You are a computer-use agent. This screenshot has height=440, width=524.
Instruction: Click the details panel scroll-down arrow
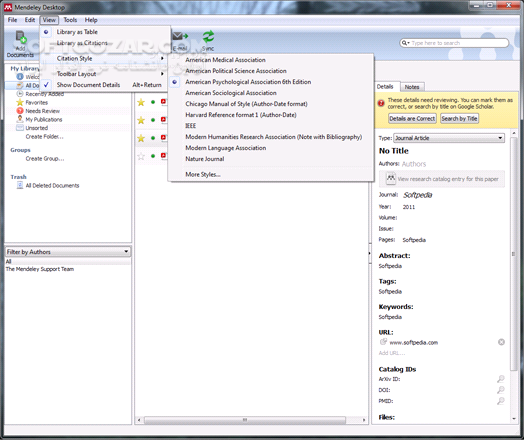click(514, 419)
